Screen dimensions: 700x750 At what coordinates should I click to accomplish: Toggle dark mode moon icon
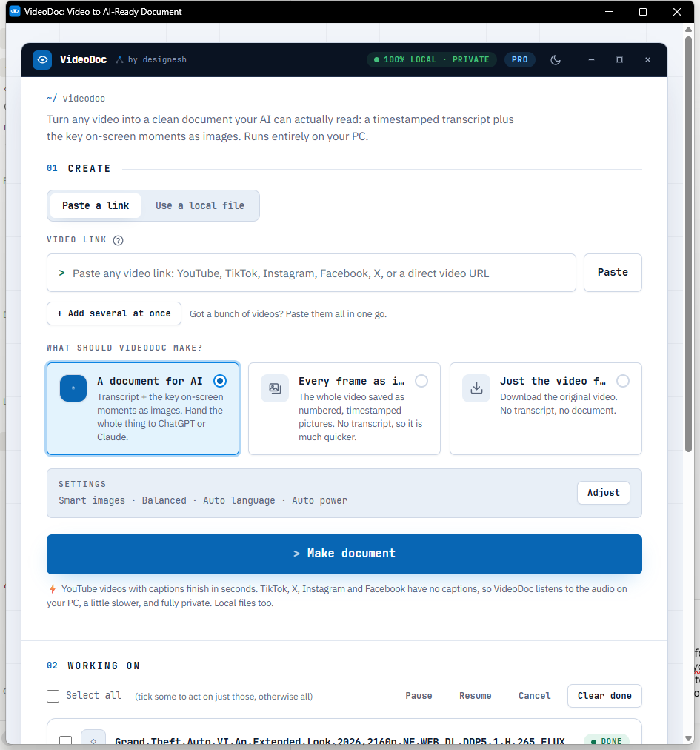click(555, 60)
